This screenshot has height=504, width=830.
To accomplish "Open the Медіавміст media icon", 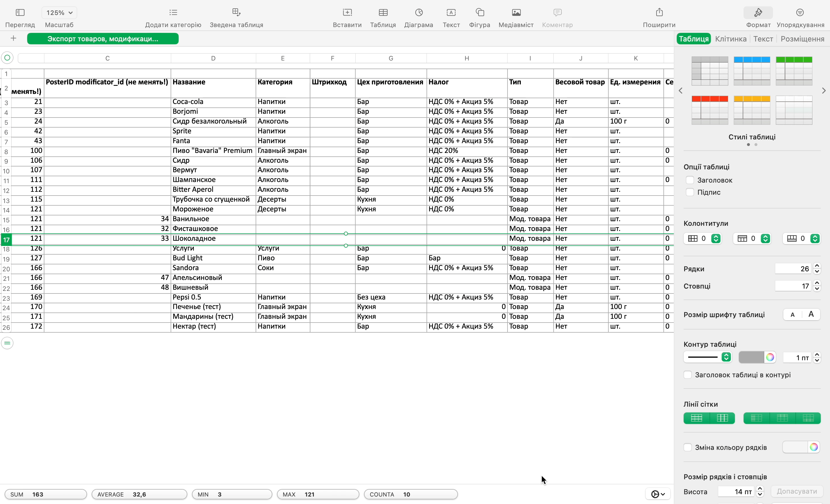I will coord(516,12).
